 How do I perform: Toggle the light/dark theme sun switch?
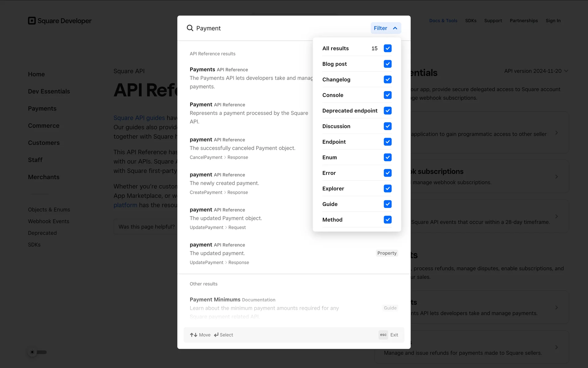pyautogui.click(x=38, y=352)
